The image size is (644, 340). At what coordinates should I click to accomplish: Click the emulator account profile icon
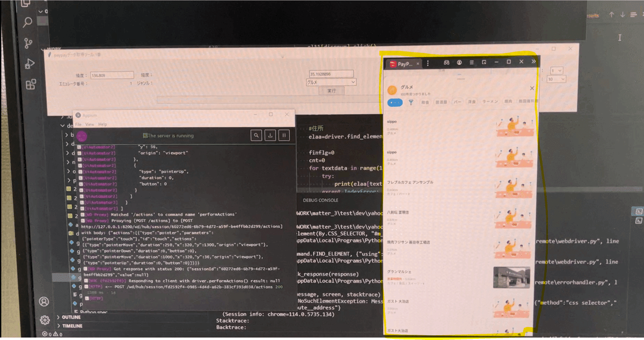(x=459, y=62)
